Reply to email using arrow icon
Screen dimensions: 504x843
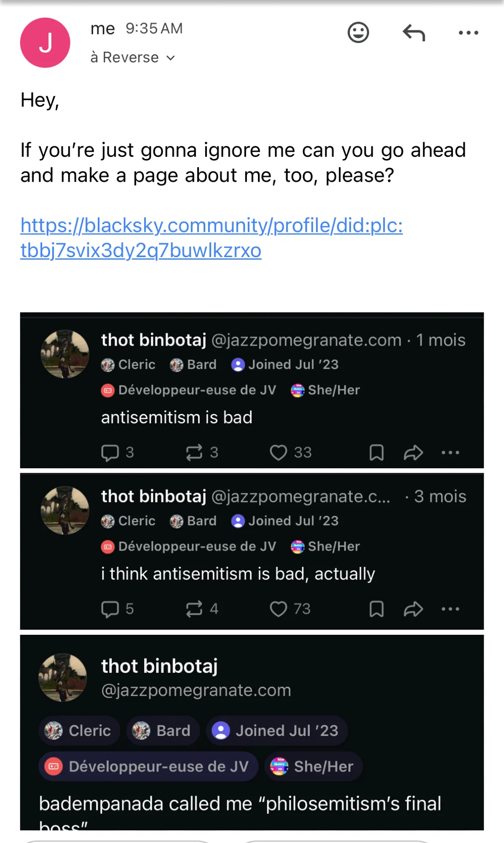414,32
